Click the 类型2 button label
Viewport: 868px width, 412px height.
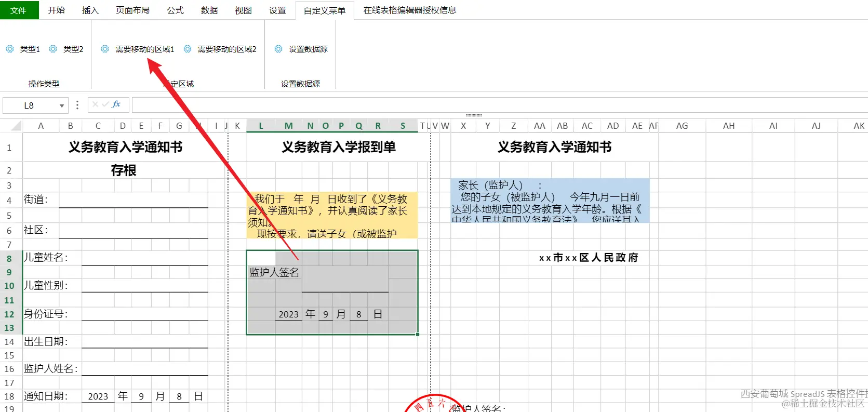73,49
